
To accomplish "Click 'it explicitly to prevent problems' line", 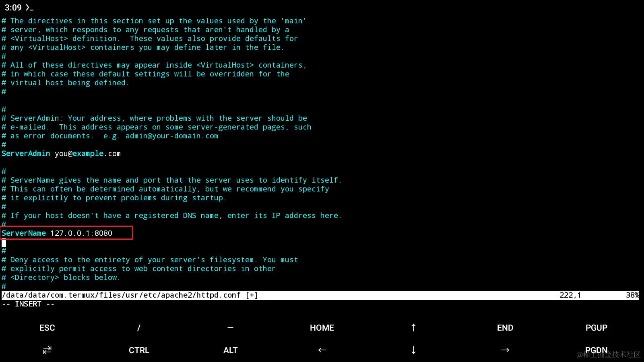I will [x=114, y=198].
